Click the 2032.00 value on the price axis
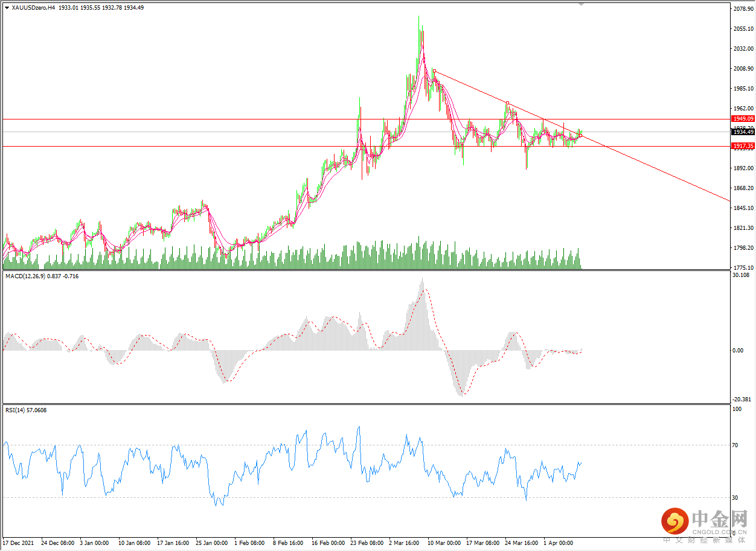Image resolution: width=756 pixels, height=551 pixels. pos(743,49)
